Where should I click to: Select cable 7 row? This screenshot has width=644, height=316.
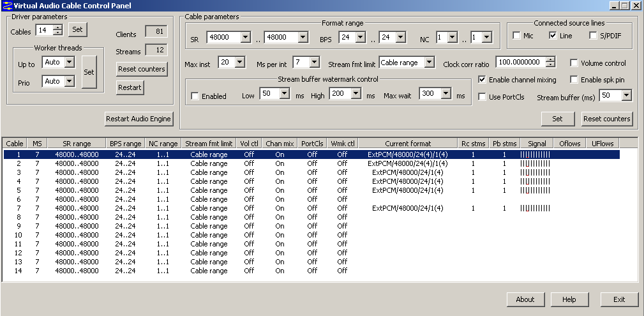311,208
